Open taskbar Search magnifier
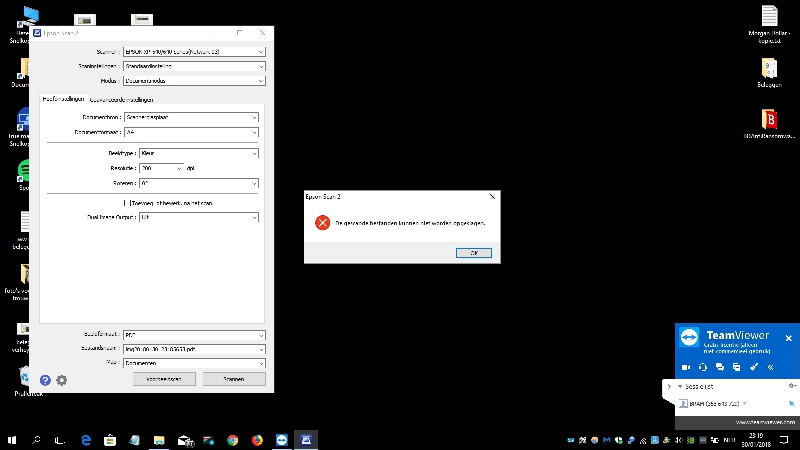This screenshot has height=450, width=800. [x=36, y=440]
